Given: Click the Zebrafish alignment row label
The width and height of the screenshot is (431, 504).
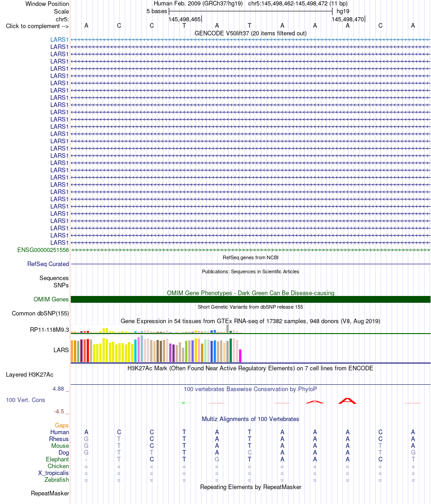Looking at the screenshot, I should 57,480.
